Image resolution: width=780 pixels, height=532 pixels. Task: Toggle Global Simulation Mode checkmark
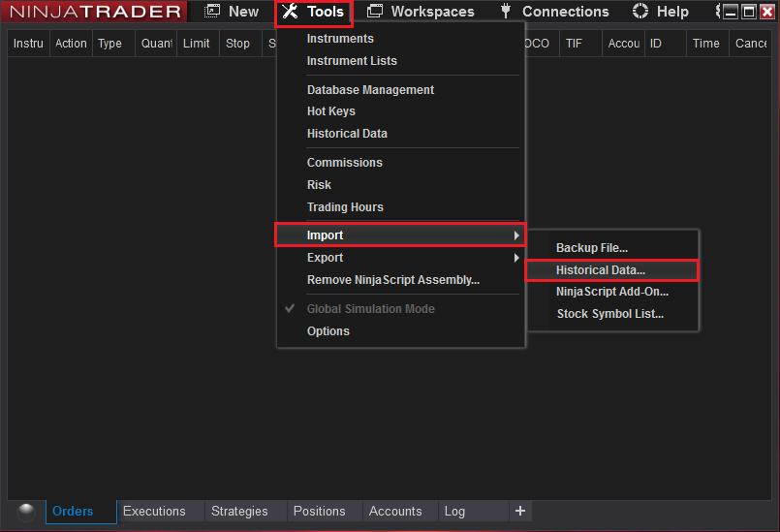tap(290, 308)
